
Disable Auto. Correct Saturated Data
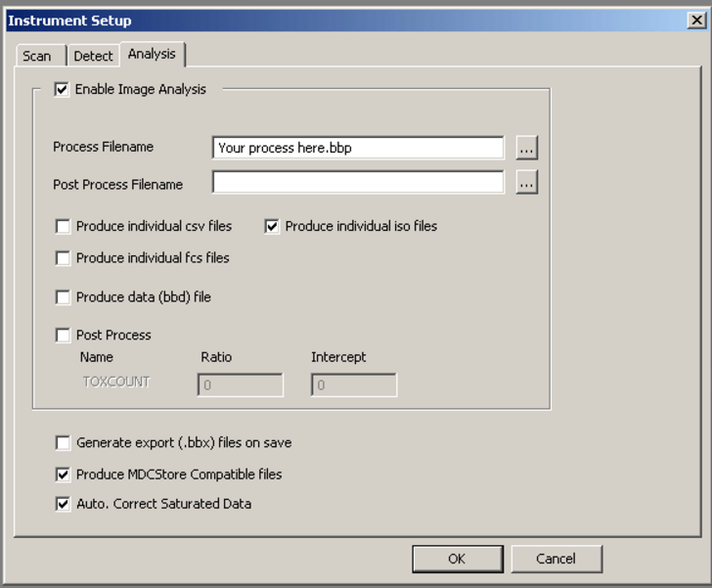(64, 504)
